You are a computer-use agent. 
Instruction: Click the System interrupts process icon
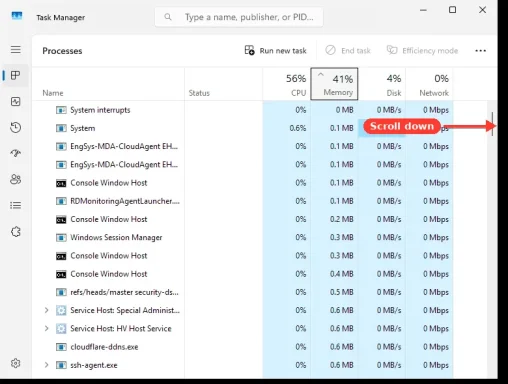tap(61, 110)
